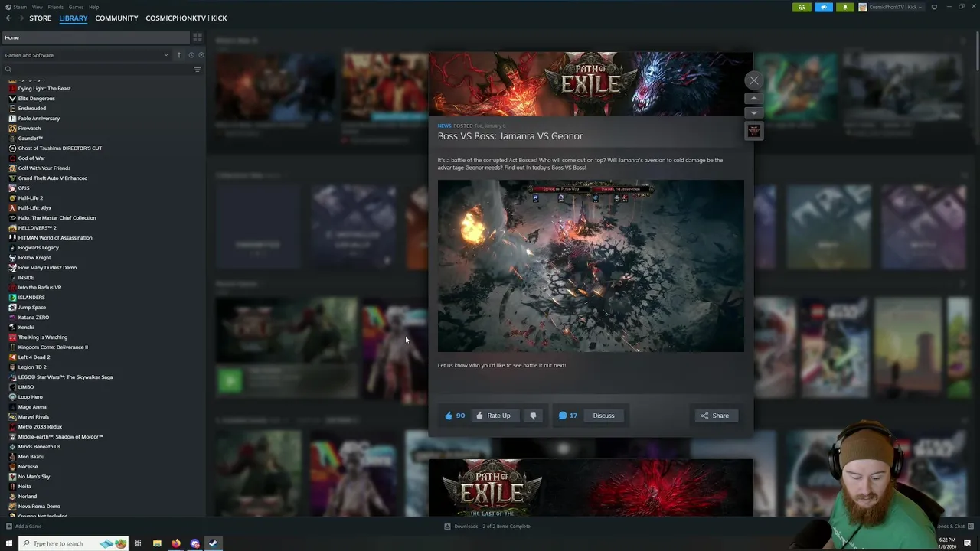Open the collections grid view icon
The image size is (980, 551).
coord(198,37)
